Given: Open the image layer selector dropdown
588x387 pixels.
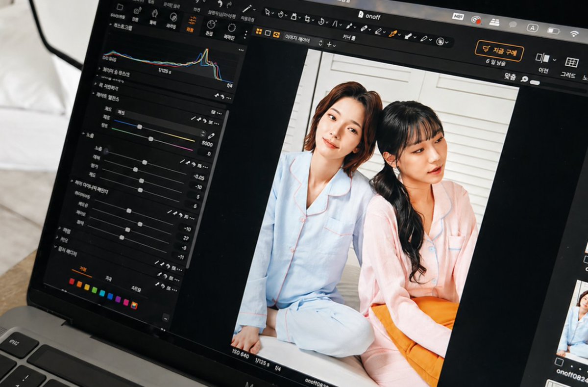Looking at the screenshot, I should pyautogui.click(x=304, y=40).
